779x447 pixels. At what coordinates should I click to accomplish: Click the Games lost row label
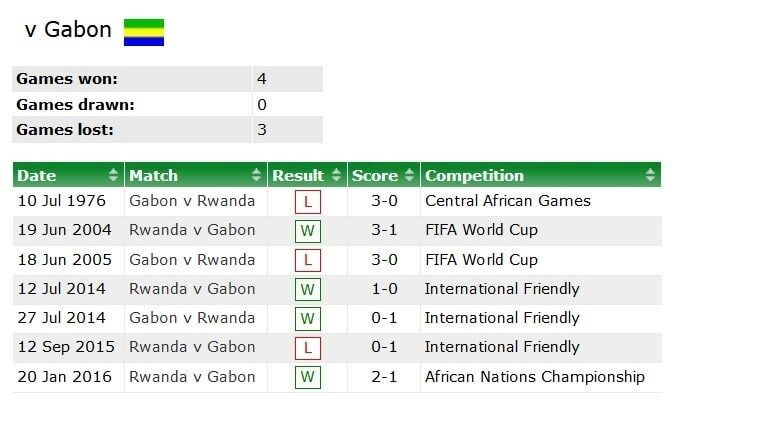coord(65,130)
